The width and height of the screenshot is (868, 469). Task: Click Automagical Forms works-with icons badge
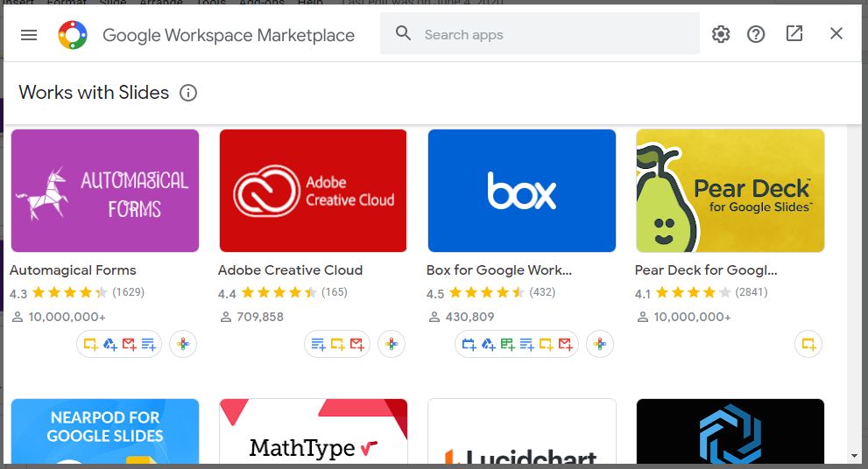point(119,344)
